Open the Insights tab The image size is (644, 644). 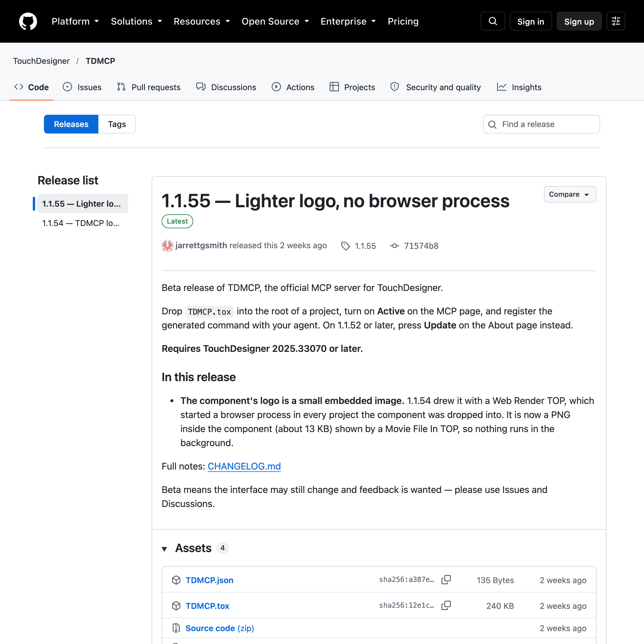(519, 87)
